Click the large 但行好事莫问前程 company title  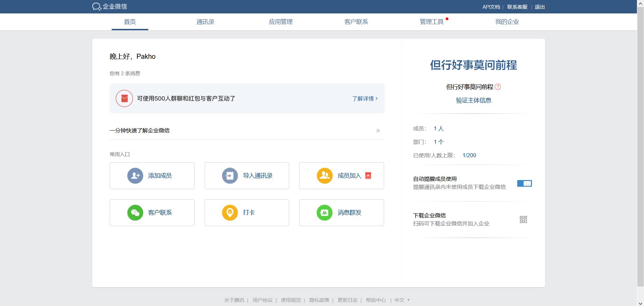coord(474,65)
